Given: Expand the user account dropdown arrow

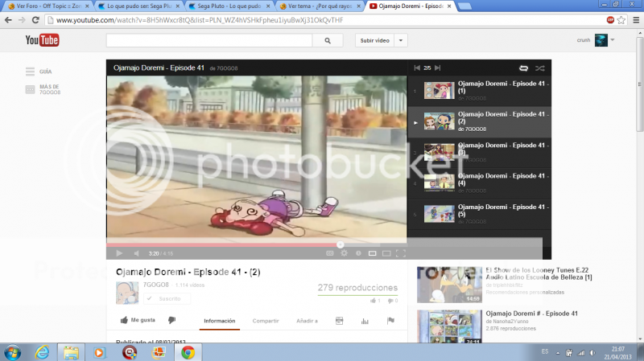Looking at the screenshot, I should pyautogui.click(x=613, y=39).
